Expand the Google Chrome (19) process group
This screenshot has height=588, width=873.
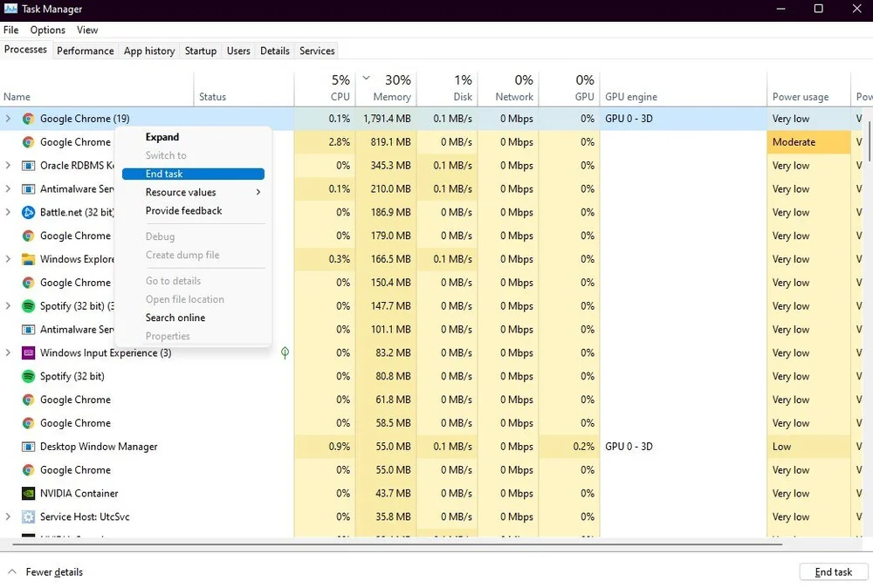pos(8,119)
